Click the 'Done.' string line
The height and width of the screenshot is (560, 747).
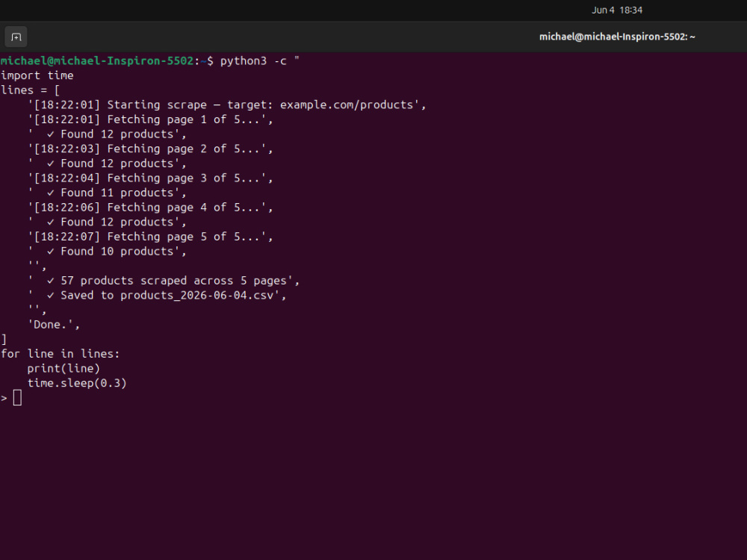click(x=53, y=325)
